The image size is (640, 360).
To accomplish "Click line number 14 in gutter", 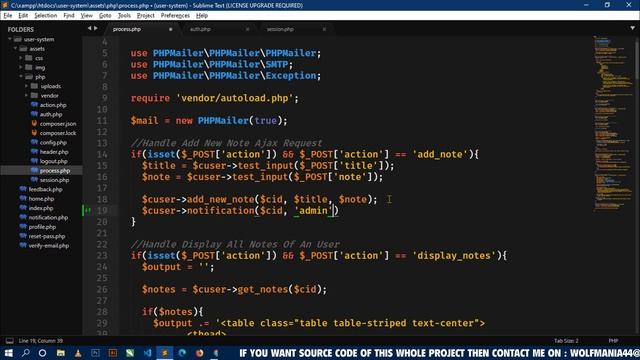I will (x=102, y=154).
